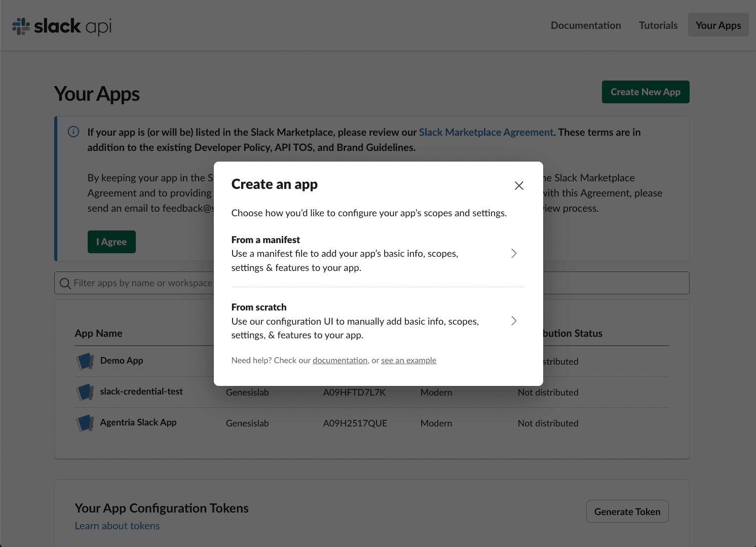The height and width of the screenshot is (547, 756).
Task: Click the Slack logo icon in header
Action: point(21,26)
